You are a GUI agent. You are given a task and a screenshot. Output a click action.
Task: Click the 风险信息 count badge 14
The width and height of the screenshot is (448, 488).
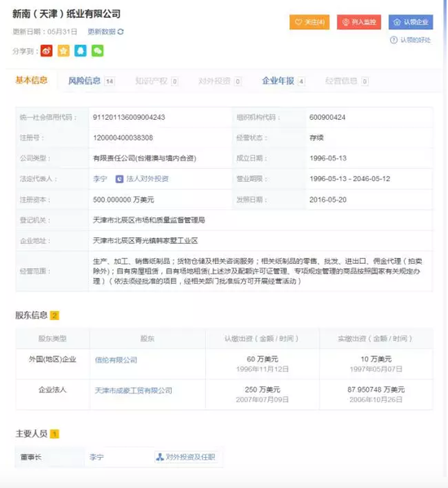coord(109,81)
